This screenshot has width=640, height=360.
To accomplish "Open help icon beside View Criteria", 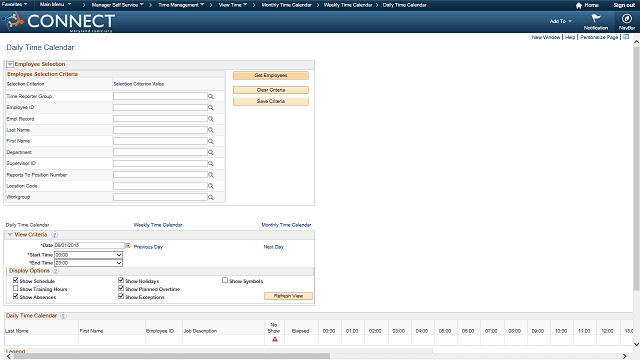I will 54,235.
